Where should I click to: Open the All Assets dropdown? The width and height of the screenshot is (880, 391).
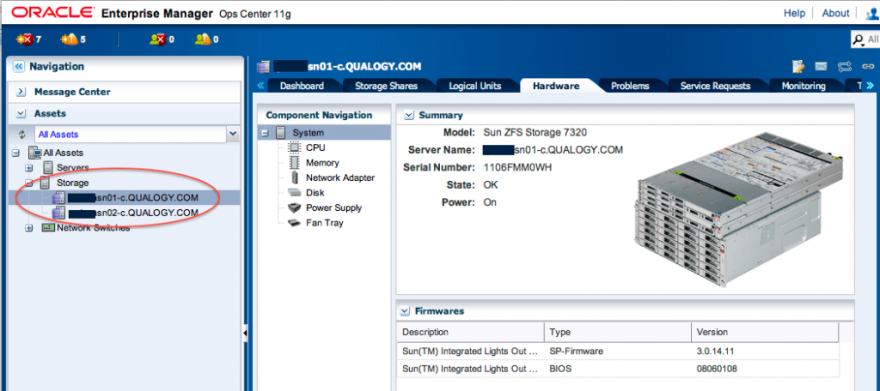(x=232, y=135)
